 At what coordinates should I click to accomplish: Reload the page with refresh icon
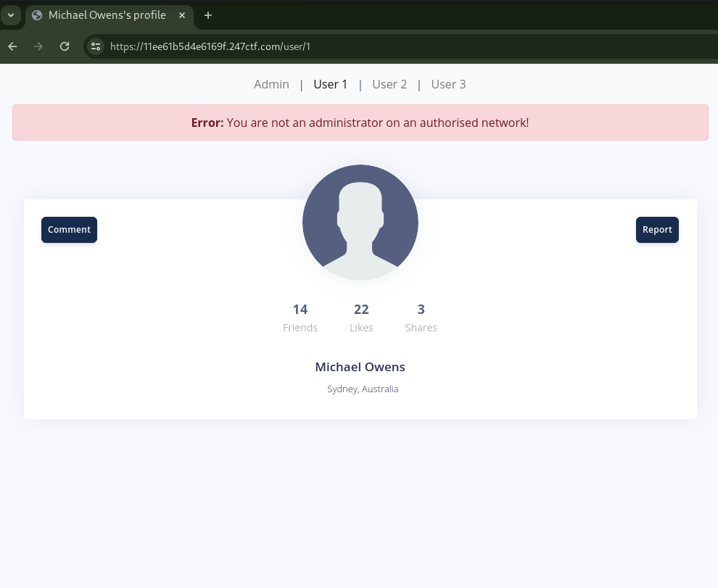point(65,46)
